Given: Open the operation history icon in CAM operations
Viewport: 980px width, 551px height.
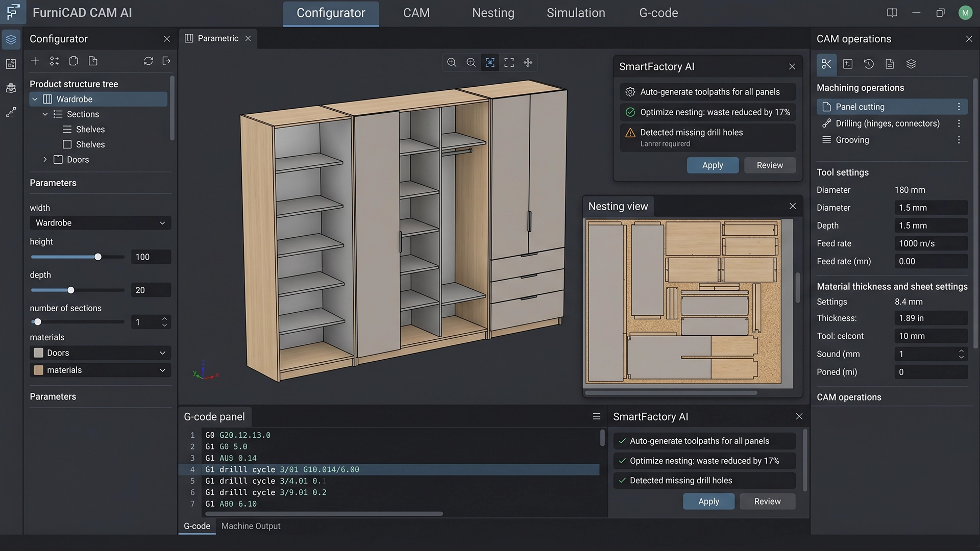Looking at the screenshot, I should 869,64.
